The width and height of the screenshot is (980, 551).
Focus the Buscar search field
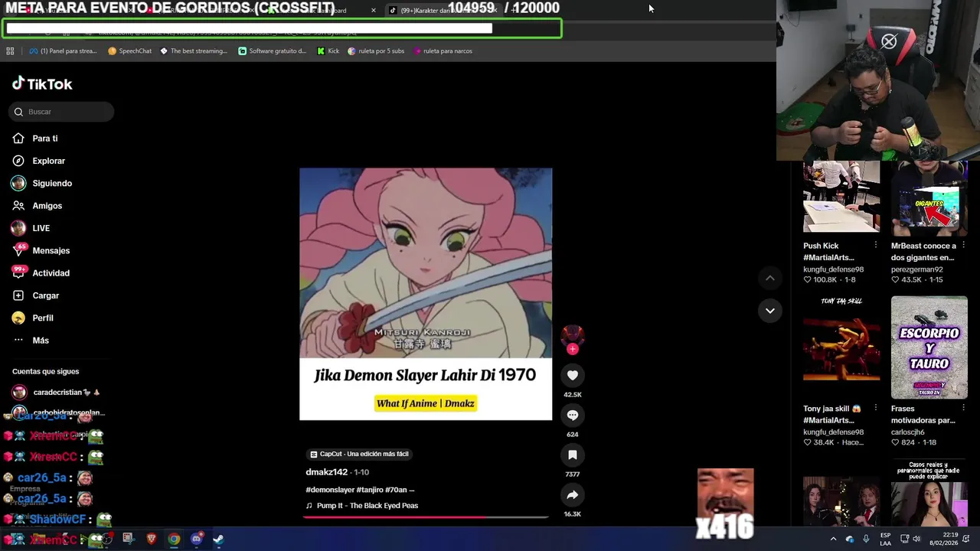point(61,112)
